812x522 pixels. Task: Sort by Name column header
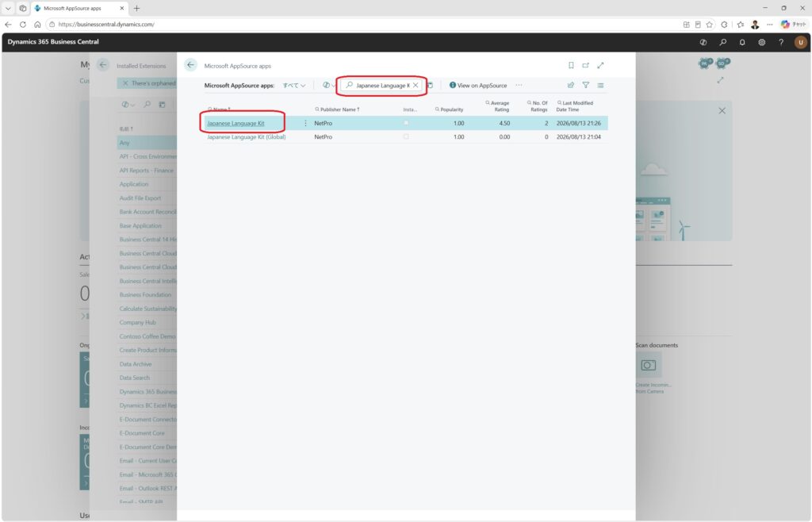(220, 109)
